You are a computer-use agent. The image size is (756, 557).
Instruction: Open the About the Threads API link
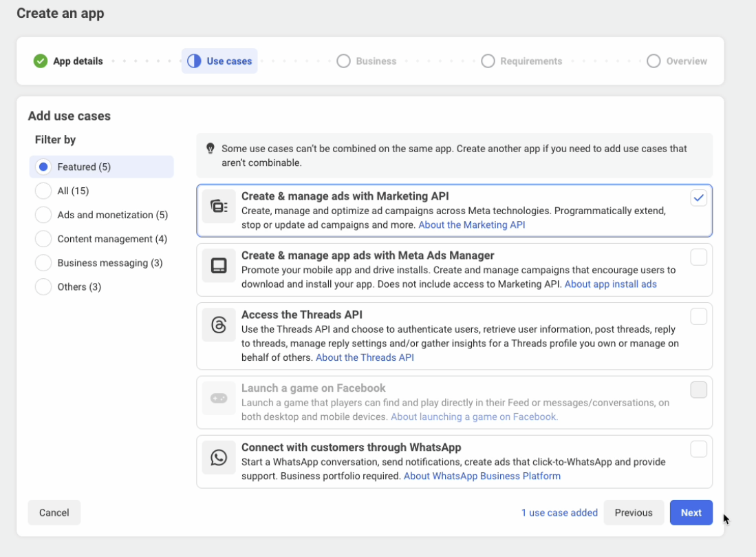[x=365, y=357]
